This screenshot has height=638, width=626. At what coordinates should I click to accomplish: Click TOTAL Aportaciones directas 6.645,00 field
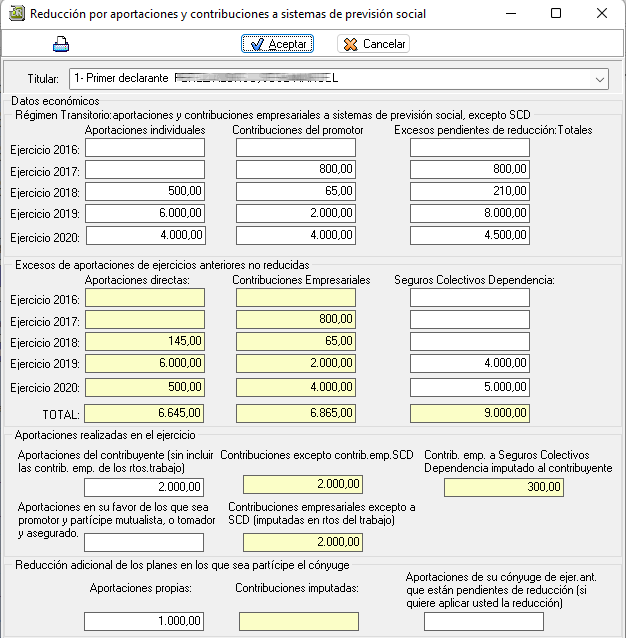coord(144,413)
